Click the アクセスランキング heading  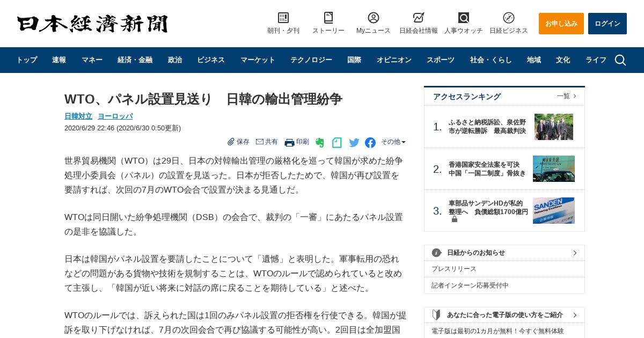467,97
